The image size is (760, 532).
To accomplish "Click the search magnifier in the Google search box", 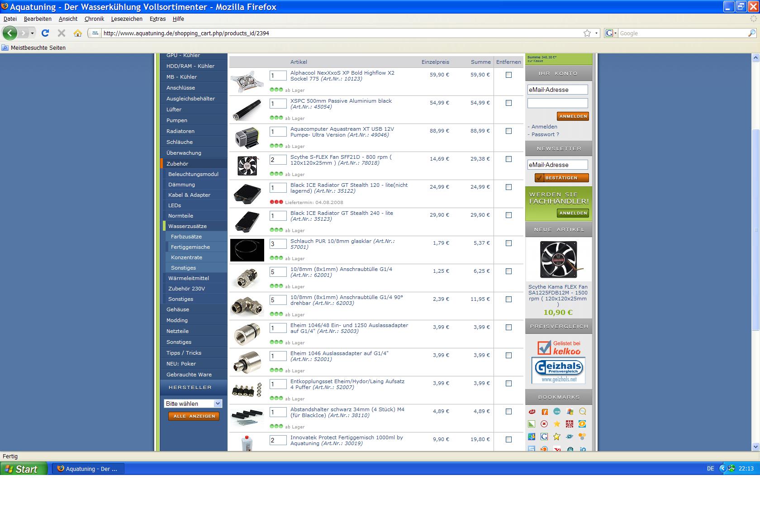I will (751, 33).
